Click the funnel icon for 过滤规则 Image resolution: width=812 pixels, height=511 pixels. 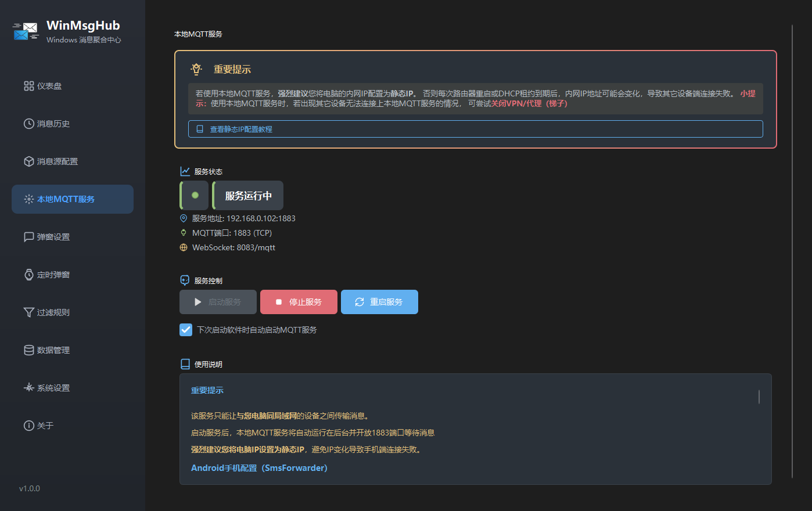click(28, 312)
